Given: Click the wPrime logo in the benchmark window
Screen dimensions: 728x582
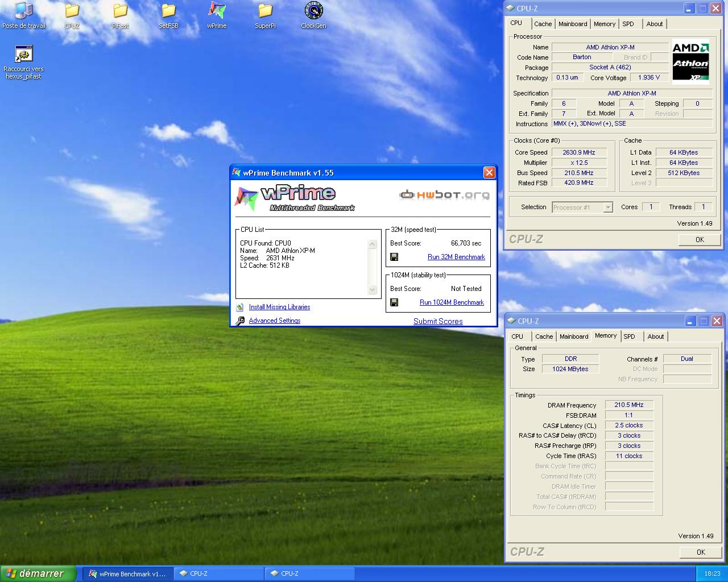Looking at the screenshot, I should (x=294, y=198).
